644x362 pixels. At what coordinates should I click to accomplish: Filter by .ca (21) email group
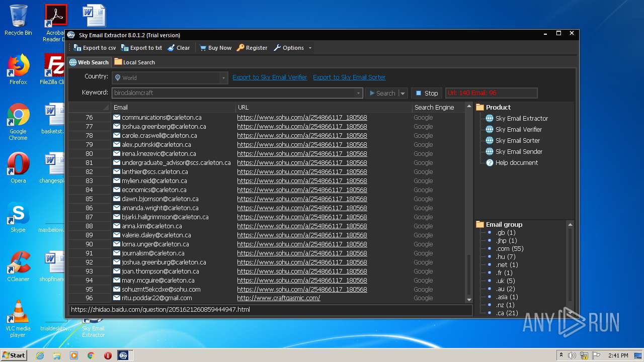507,313
